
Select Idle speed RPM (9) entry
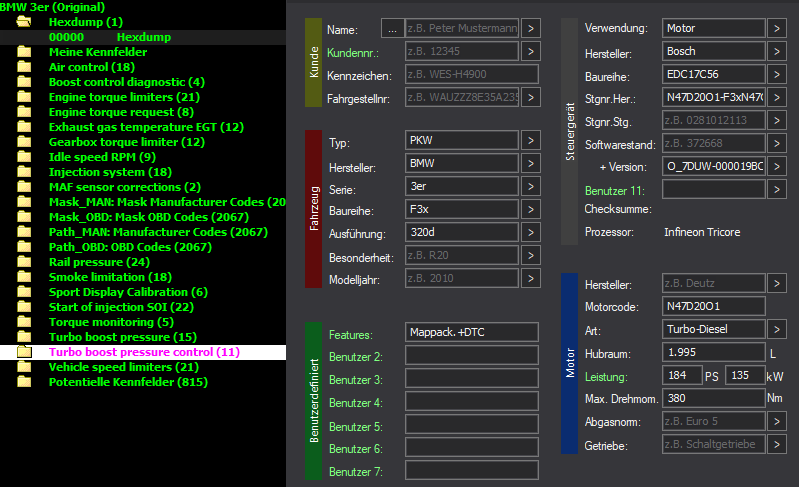102,157
